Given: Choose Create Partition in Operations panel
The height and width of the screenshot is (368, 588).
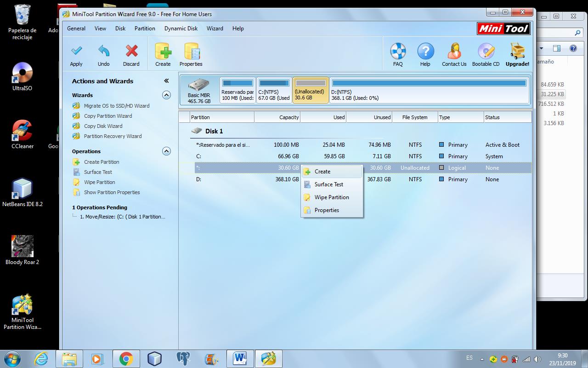Looking at the screenshot, I should tap(102, 162).
